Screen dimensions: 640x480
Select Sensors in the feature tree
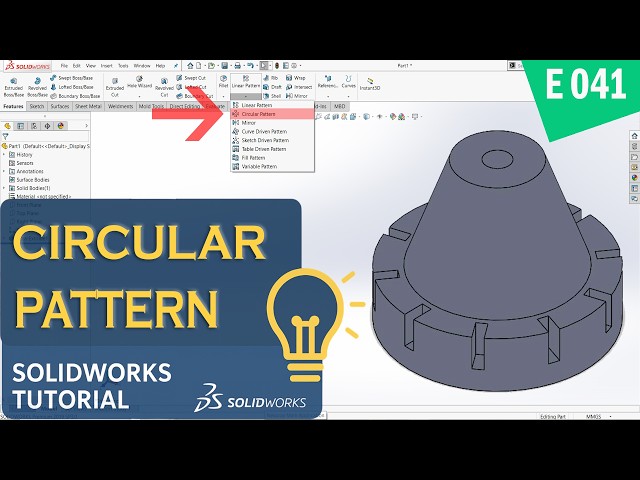(21, 163)
